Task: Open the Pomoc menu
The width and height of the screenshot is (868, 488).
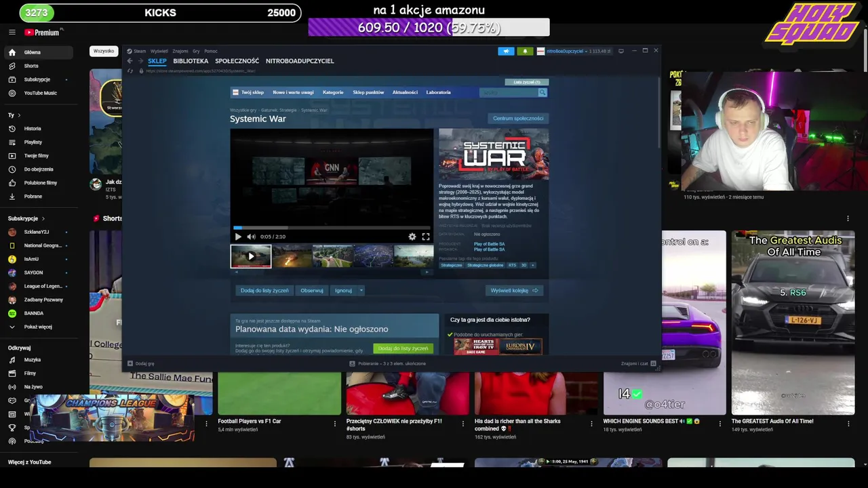Action: [x=210, y=51]
